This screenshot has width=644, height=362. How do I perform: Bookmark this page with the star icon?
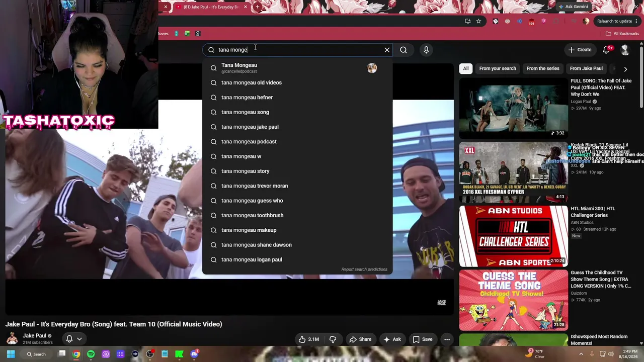[478, 21]
